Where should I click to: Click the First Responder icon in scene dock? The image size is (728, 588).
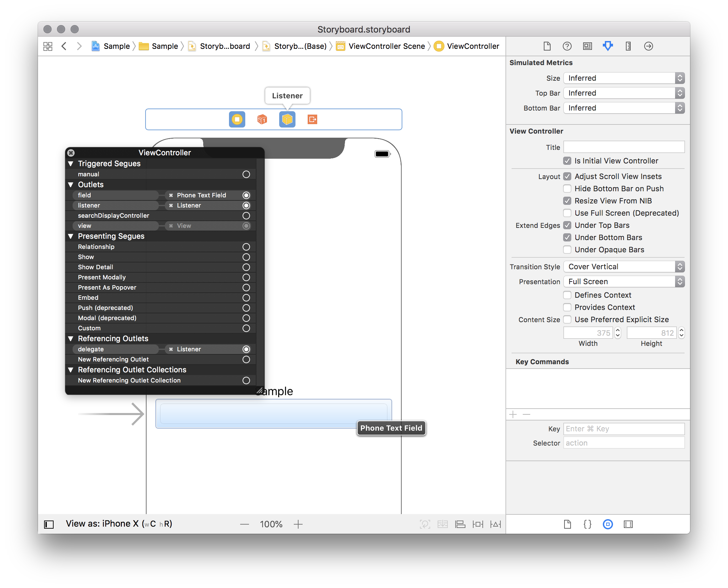tap(262, 119)
